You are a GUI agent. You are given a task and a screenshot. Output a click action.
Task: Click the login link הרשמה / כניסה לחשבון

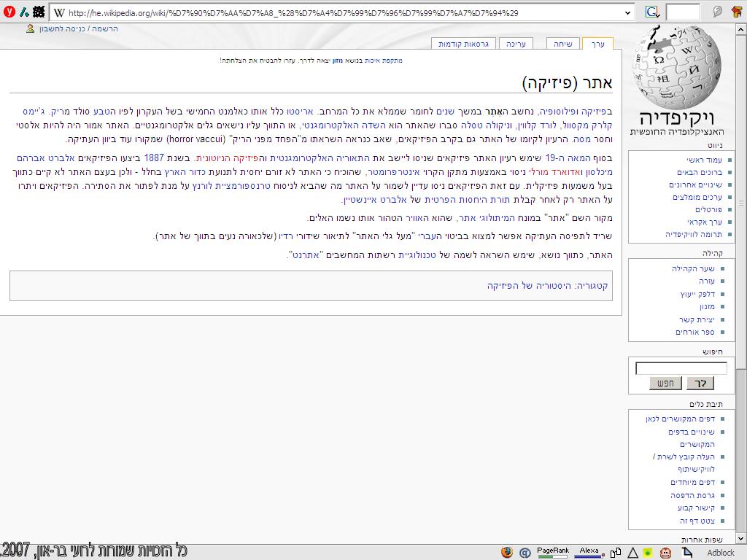pyautogui.click(x=79, y=28)
